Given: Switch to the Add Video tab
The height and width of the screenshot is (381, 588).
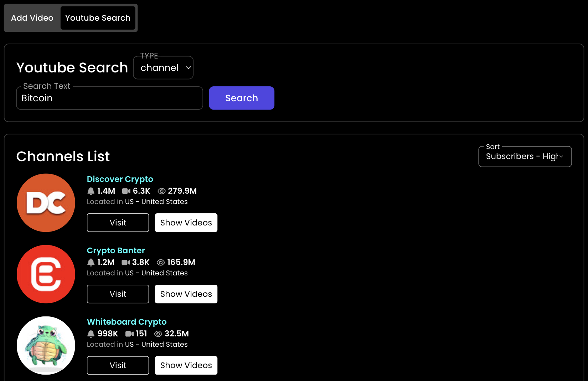Looking at the screenshot, I should click(x=32, y=18).
